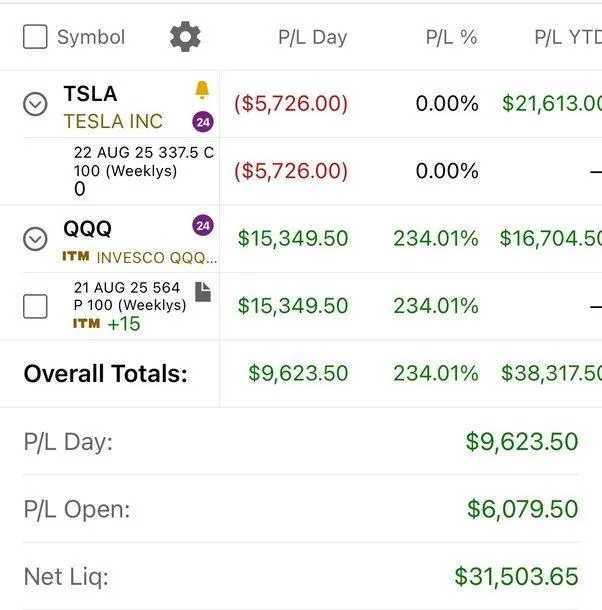Click the TSLA ticker symbol
The height and width of the screenshot is (610, 602).
[x=90, y=94]
